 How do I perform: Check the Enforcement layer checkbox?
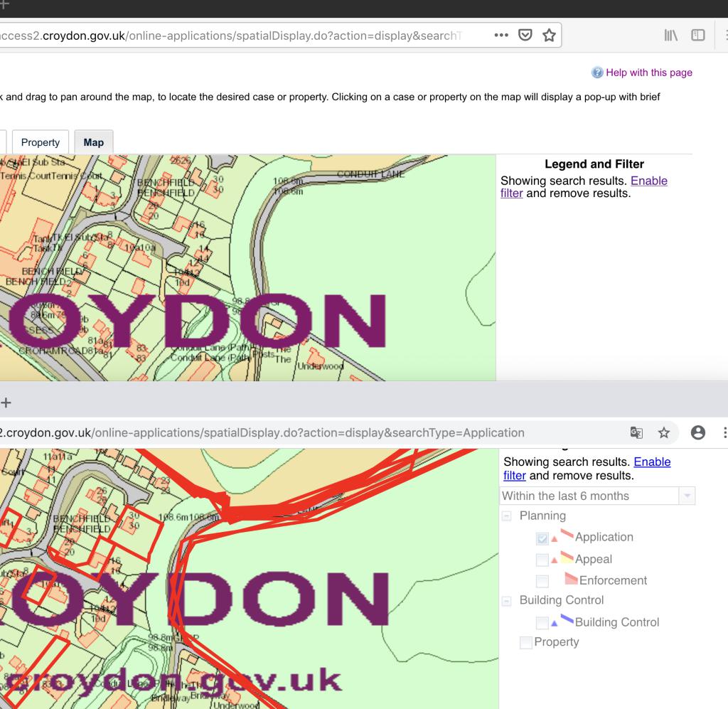tap(542, 581)
